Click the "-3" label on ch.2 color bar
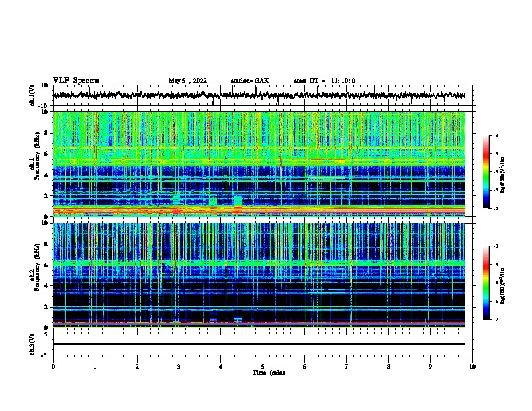This screenshot has height=411, width=532. tap(496, 246)
